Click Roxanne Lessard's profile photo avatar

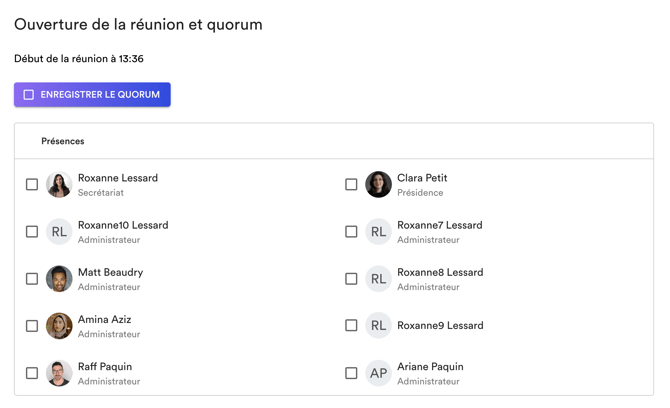tap(59, 185)
